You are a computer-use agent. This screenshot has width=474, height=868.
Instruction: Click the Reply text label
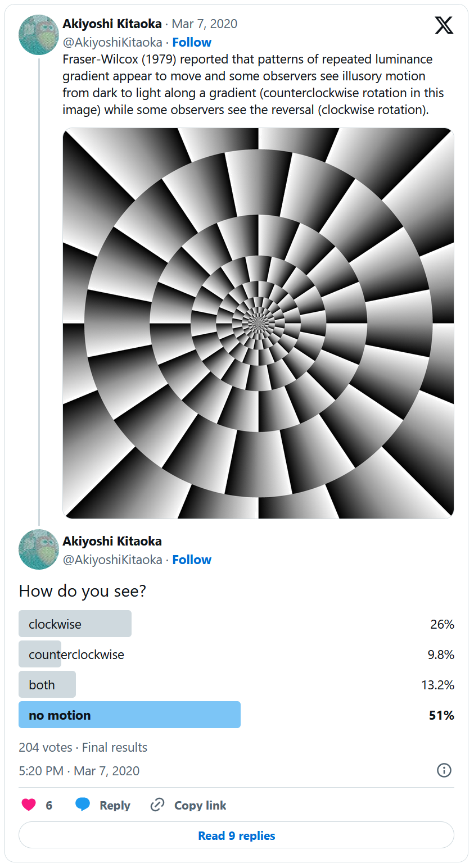click(x=115, y=805)
